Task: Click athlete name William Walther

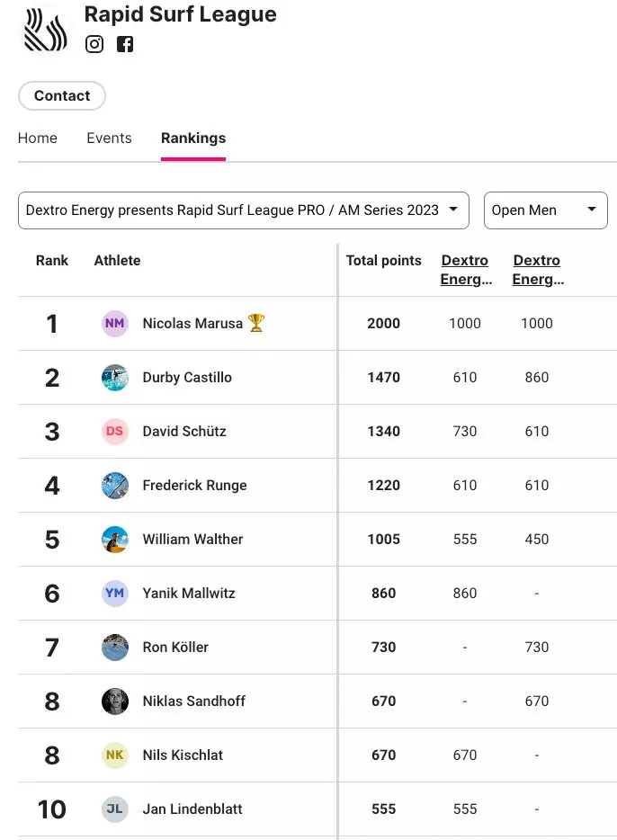Action: click(192, 540)
